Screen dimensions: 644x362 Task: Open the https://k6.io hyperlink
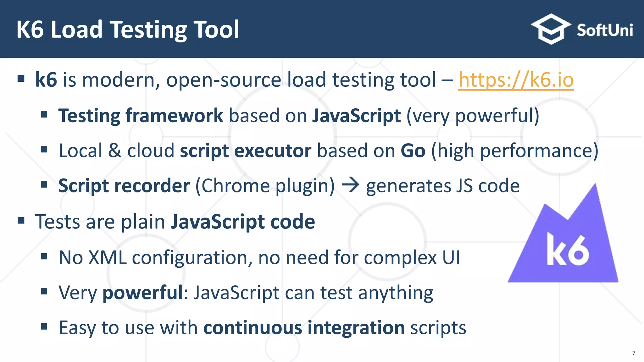(x=516, y=80)
